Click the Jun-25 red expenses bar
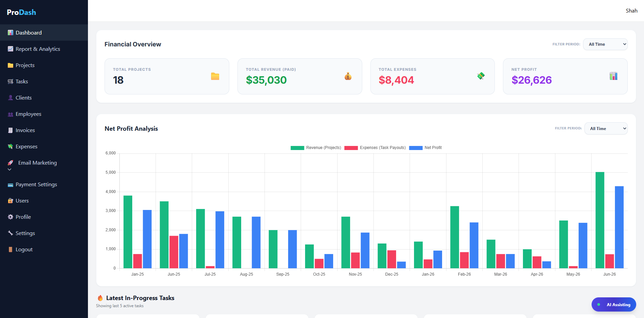Image resolution: width=644 pixels, height=318 pixels. [x=174, y=252]
